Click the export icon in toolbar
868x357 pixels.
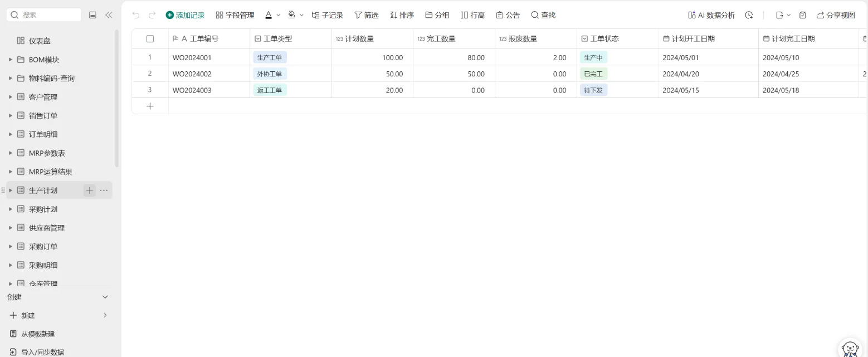(779, 15)
